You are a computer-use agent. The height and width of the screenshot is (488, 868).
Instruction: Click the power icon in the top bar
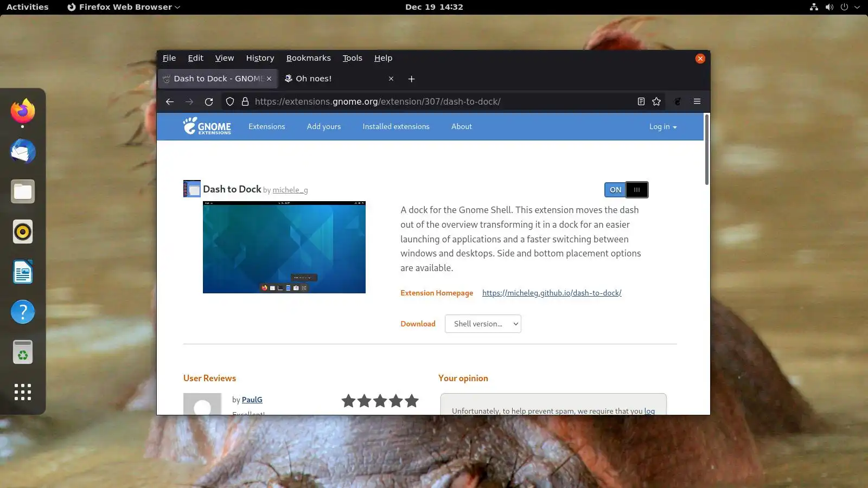844,7
